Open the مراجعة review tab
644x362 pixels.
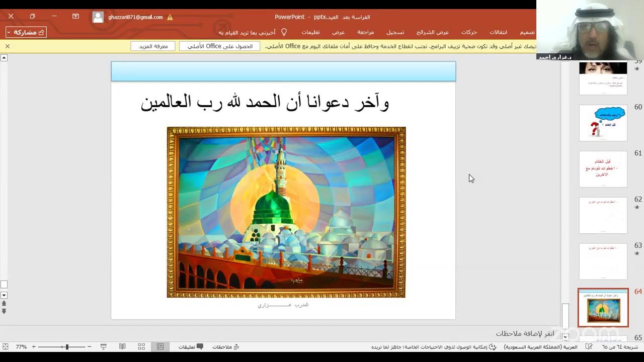click(x=365, y=32)
